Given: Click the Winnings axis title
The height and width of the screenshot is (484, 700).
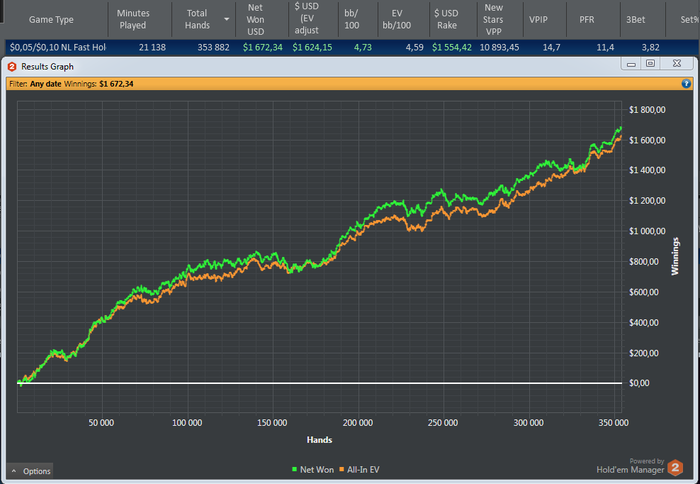Looking at the screenshot, I should [x=675, y=256].
